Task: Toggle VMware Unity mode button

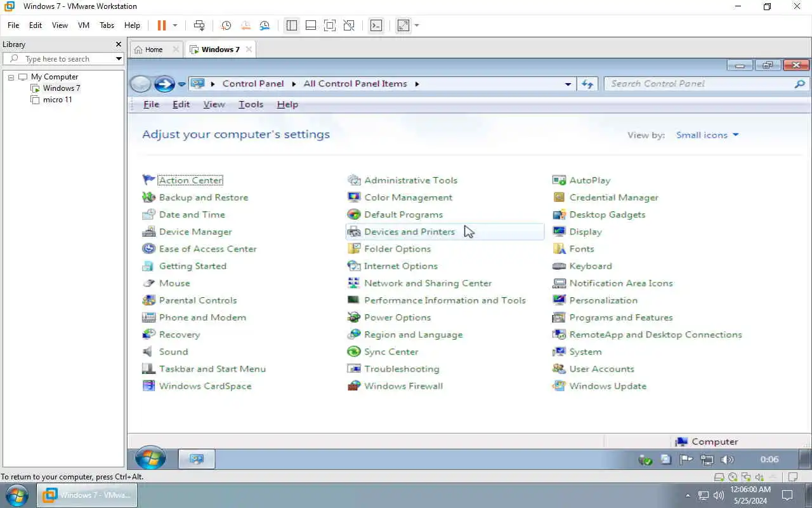Action: pyautogui.click(x=349, y=25)
